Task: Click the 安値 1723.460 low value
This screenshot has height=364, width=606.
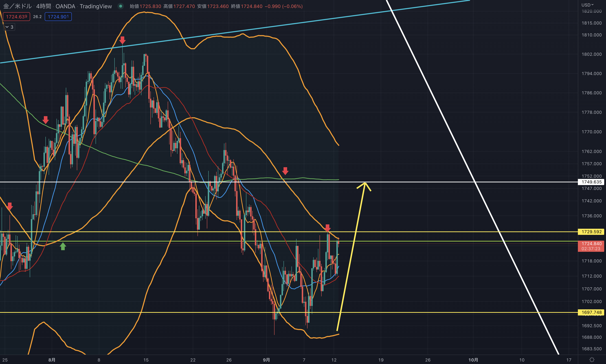Action: pos(213,6)
